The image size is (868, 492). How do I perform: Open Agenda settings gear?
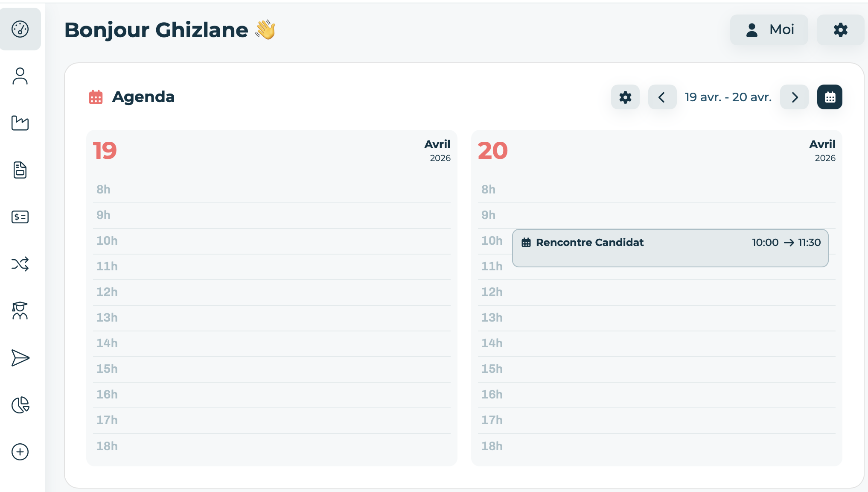625,97
